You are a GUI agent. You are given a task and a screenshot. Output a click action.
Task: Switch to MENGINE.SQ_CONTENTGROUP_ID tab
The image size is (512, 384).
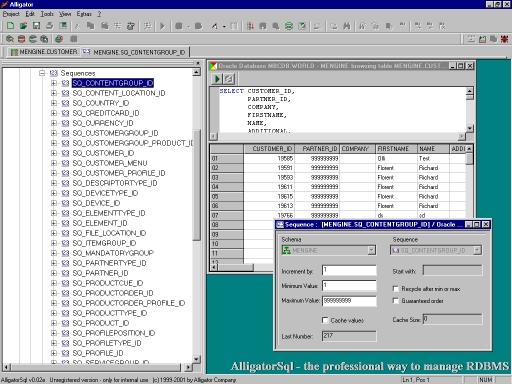tap(135, 52)
